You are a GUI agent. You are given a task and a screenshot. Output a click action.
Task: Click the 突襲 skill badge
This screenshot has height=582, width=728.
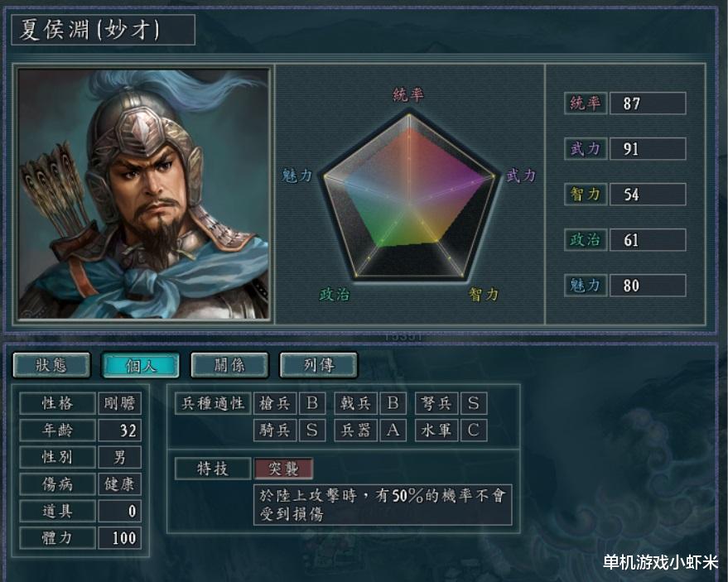click(x=284, y=469)
